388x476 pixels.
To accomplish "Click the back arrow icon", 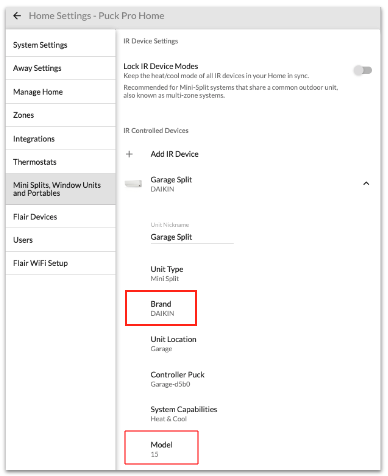I will coord(17,16).
